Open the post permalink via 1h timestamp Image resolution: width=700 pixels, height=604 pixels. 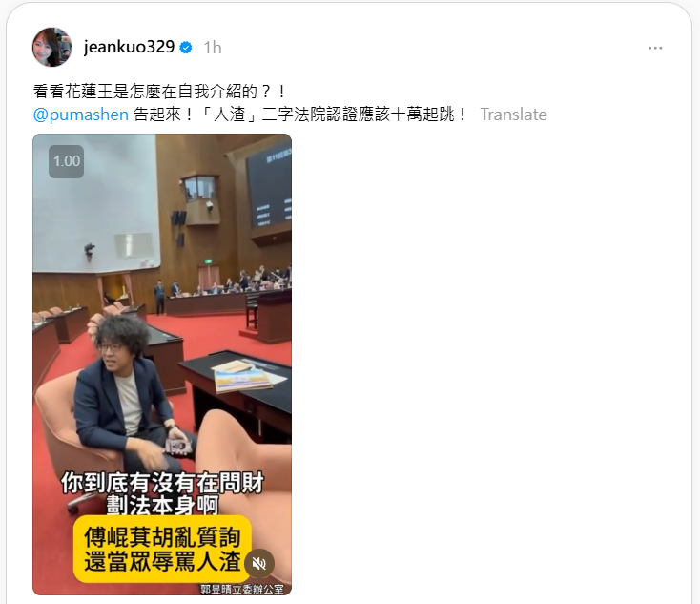pos(213,48)
